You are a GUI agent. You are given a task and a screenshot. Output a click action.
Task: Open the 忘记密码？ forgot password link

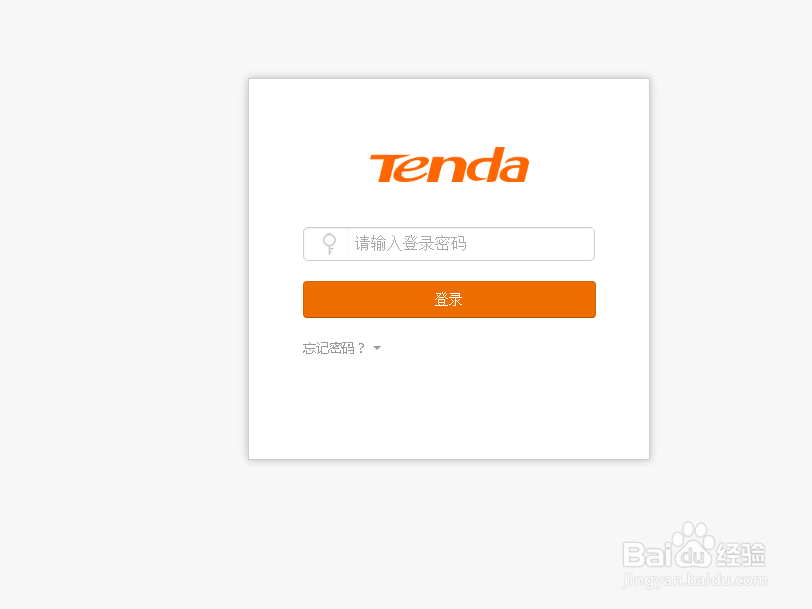[334, 348]
